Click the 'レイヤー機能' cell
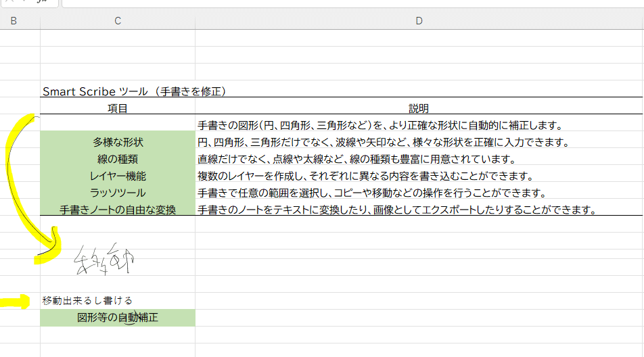This screenshot has width=644, height=357. [118, 176]
